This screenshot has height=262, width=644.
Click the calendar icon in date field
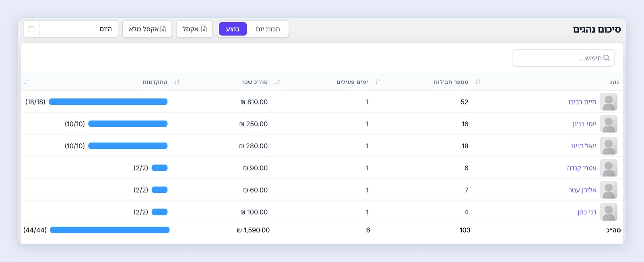tap(31, 29)
